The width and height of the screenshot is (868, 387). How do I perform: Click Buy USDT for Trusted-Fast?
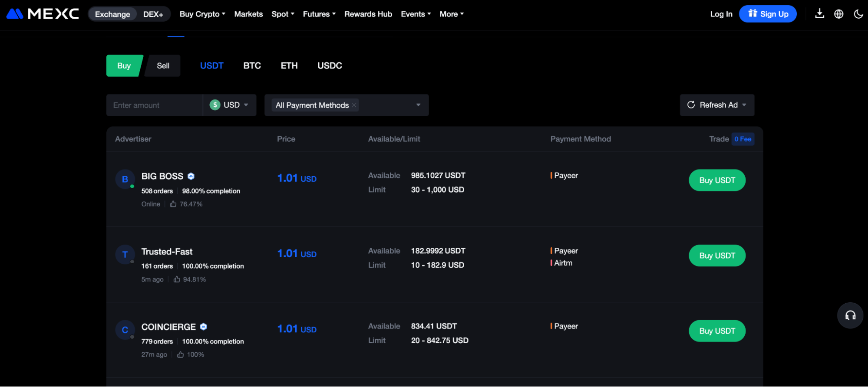click(x=717, y=256)
